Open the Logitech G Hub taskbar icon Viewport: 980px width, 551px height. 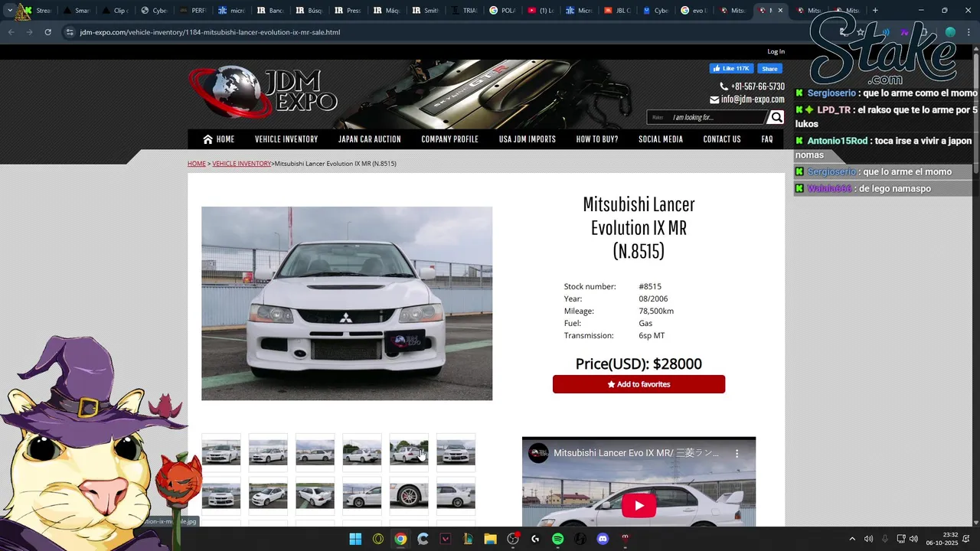pos(535,539)
